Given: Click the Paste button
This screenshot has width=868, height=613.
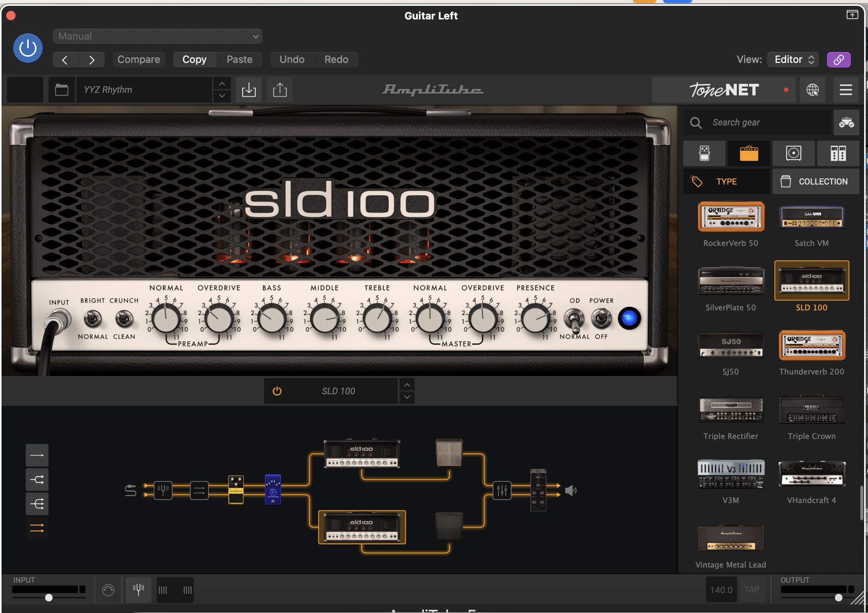Looking at the screenshot, I should pyautogui.click(x=240, y=59).
